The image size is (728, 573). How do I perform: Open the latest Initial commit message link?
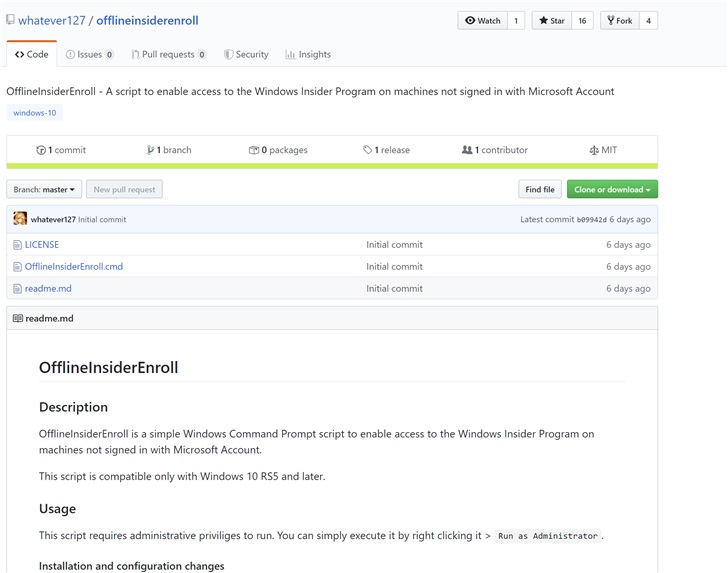point(102,220)
